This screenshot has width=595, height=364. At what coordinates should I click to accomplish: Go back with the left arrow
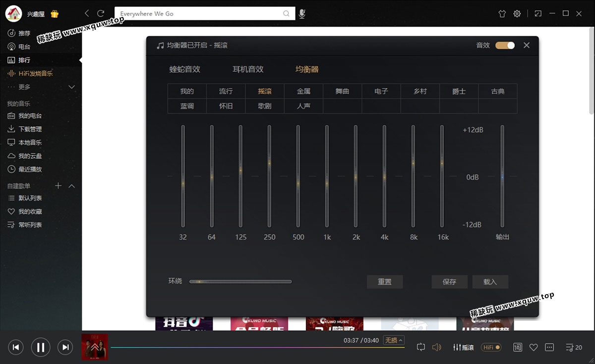pyautogui.click(x=87, y=13)
